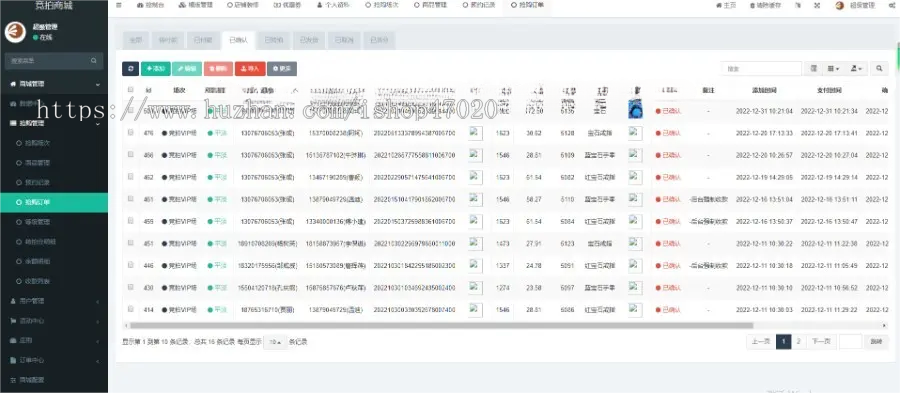
Task: Tick the checkbox for row id 451
Action: (131, 243)
